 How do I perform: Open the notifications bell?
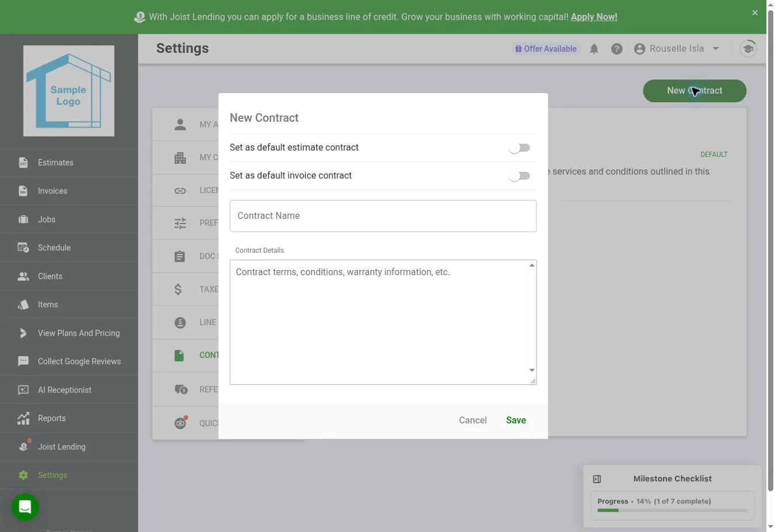point(594,49)
